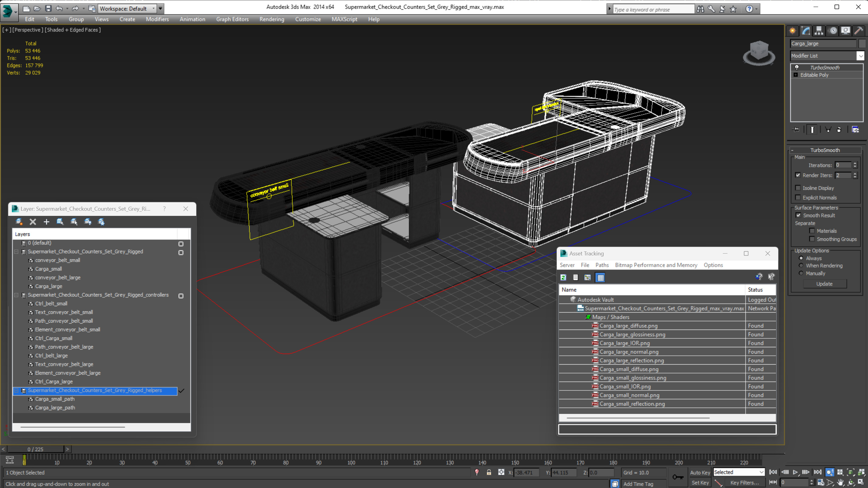This screenshot has width=868, height=488.
Task: Enable Isoline Display checkbox
Action: 798,188
